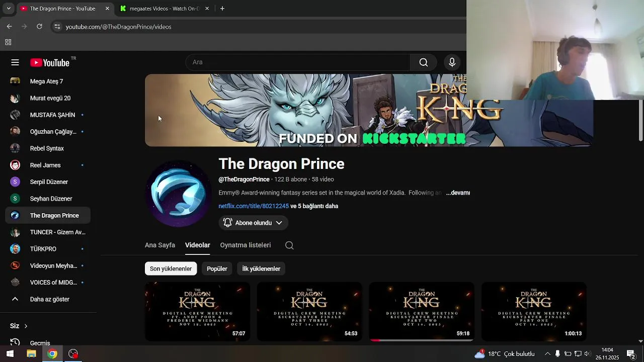Open Seyhan Düzener channel
This screenshot has width=644, height=362.
tap(48, 199)
